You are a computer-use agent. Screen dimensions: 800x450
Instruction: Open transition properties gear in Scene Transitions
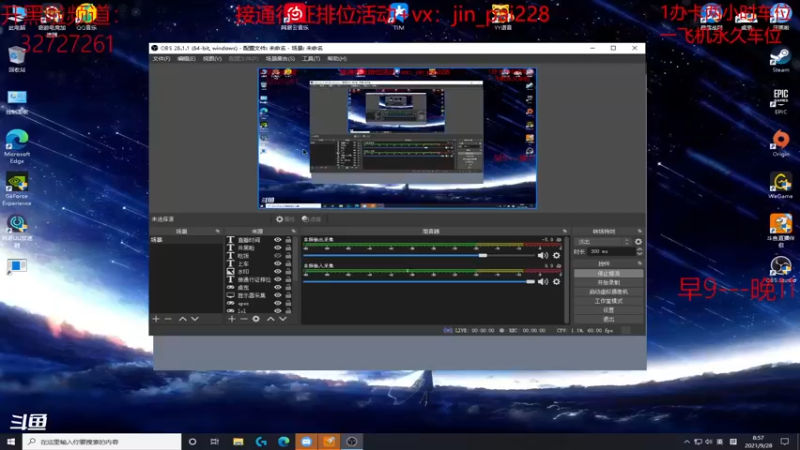(638, 242)
